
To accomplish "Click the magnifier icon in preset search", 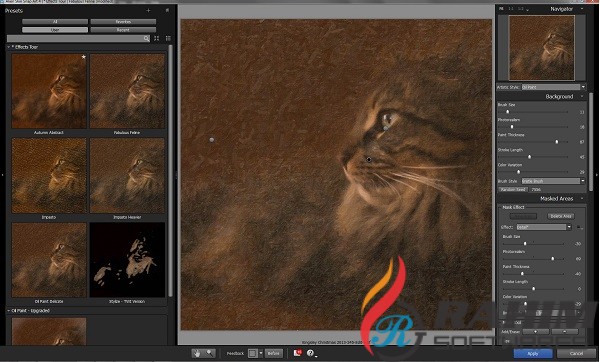I will pos(147,39).
